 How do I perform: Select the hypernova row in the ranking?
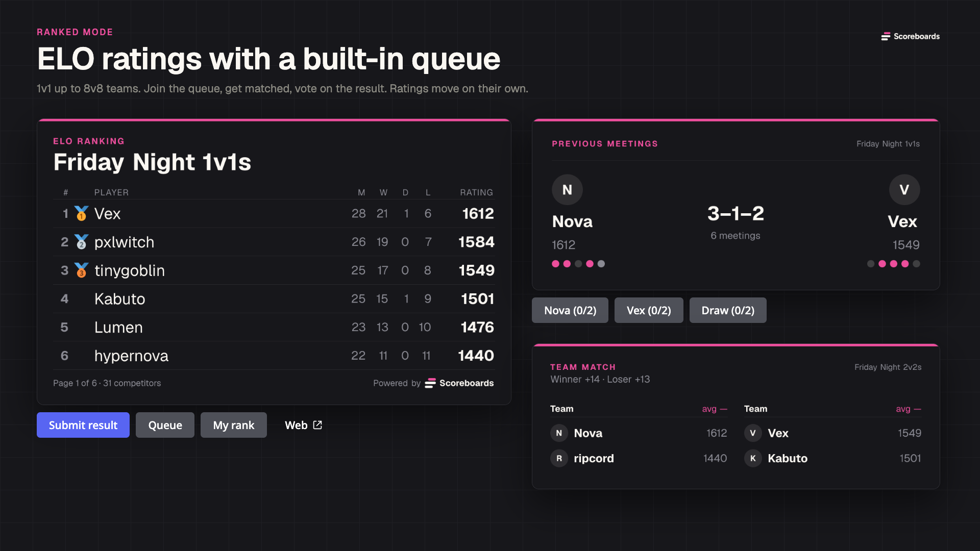(274, 356)
